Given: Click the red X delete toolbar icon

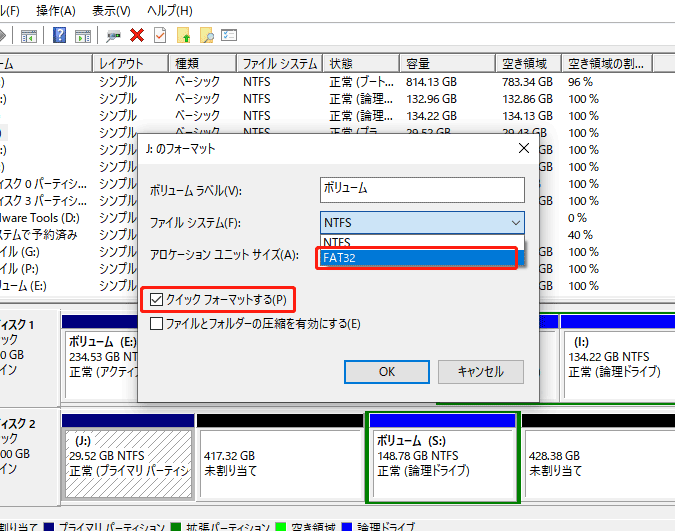Looking at the screenshot, I should (x=137, y=35).
